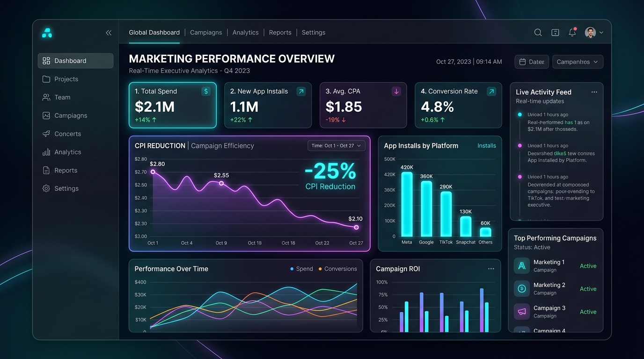The width and height of the screenshot is (644, 359).
Task: Click the $2.10 data point on CPI chart
Action: point(356,227)
